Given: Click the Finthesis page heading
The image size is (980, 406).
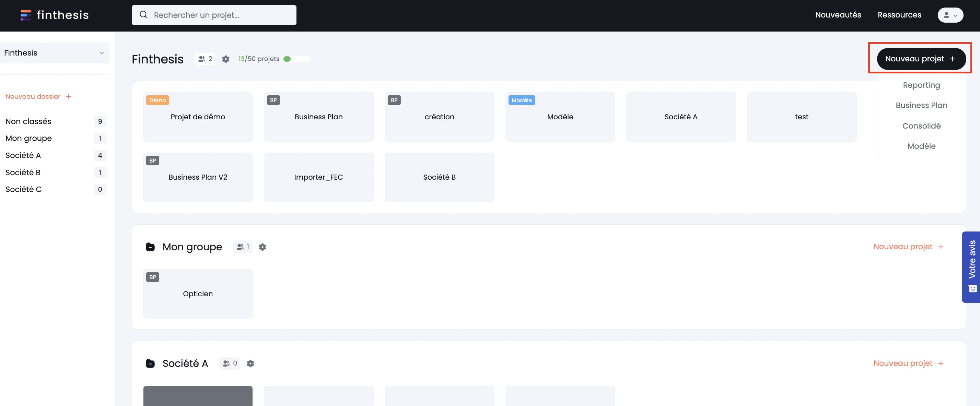Looking at the screenshot, I should [x=157, y=59].
